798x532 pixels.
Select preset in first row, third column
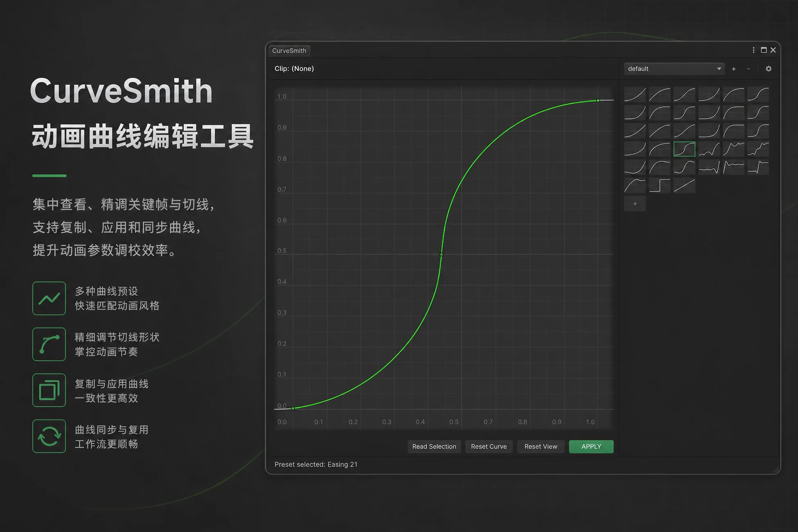(x=684, y=95)
